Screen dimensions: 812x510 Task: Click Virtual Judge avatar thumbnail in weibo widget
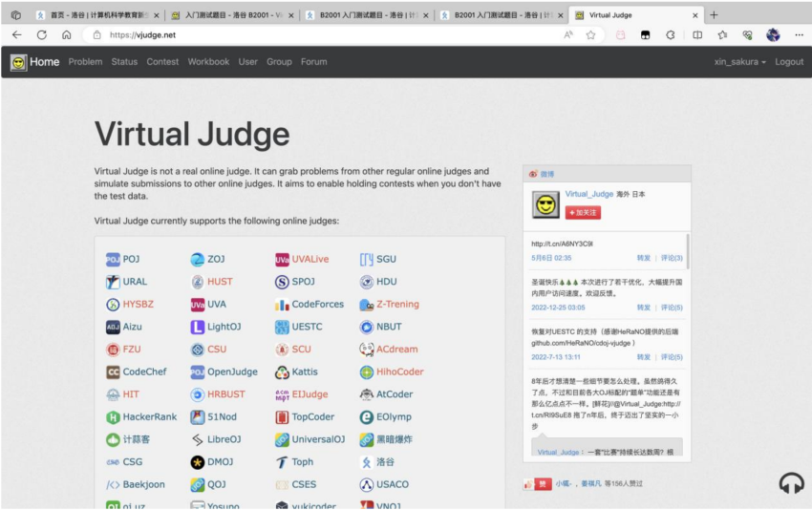click(545, 205)
